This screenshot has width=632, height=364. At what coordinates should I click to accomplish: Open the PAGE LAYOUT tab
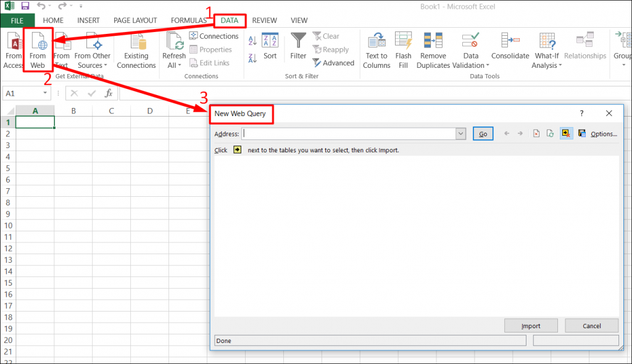(x=135, y=20)
